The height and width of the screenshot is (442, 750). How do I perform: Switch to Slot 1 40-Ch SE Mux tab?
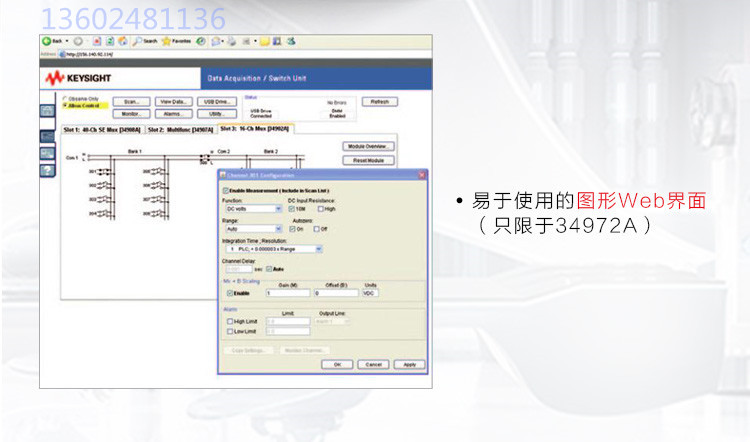coord(102,130)
